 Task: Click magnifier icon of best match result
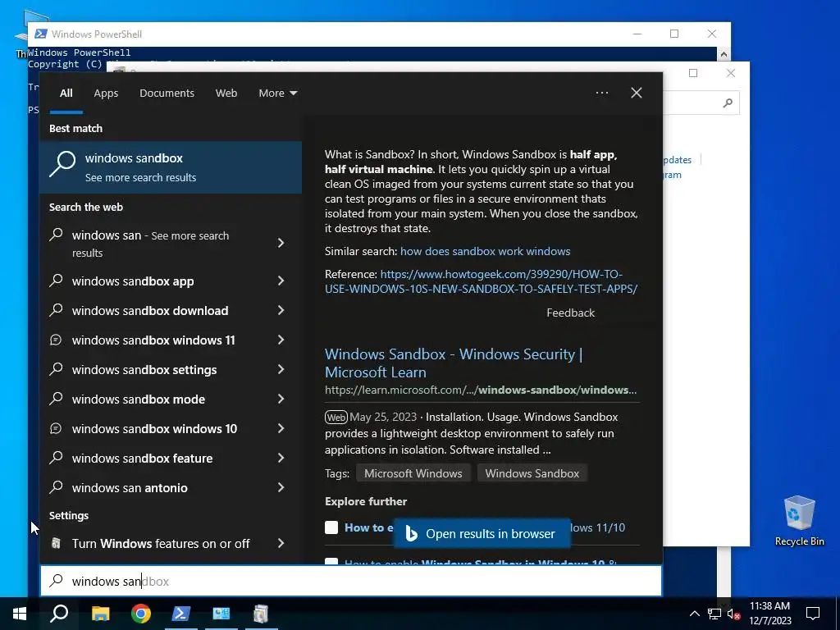pos(62,164)
